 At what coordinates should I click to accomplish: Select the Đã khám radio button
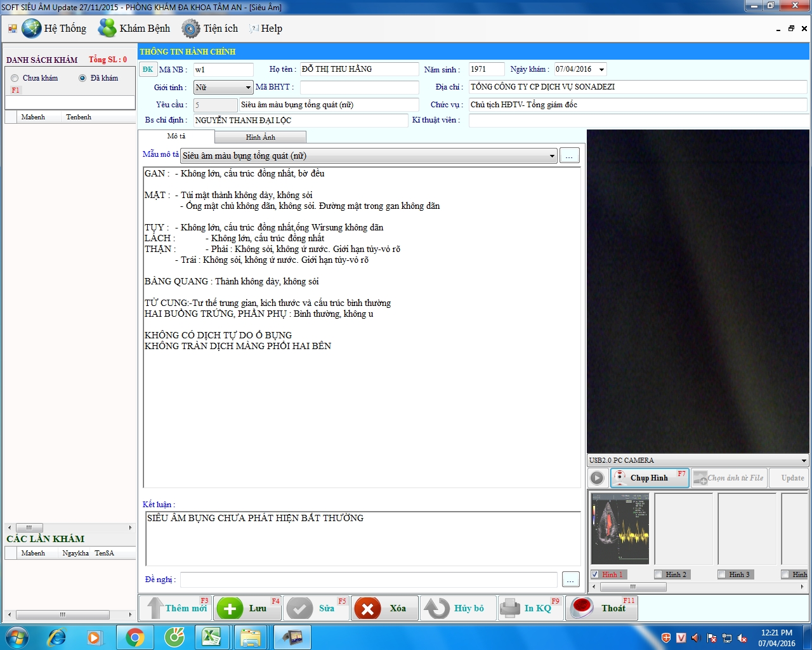coord(82,78)
